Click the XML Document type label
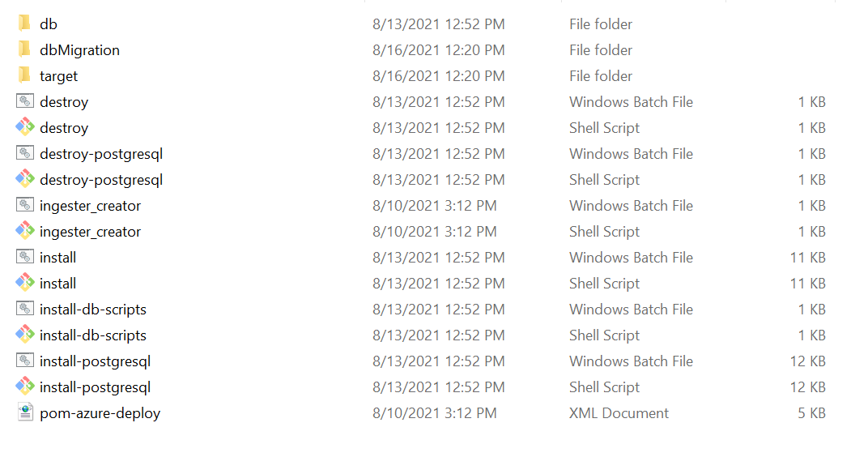Image resolution: width=868 pixels, height=457 pixels. (619, 413)
